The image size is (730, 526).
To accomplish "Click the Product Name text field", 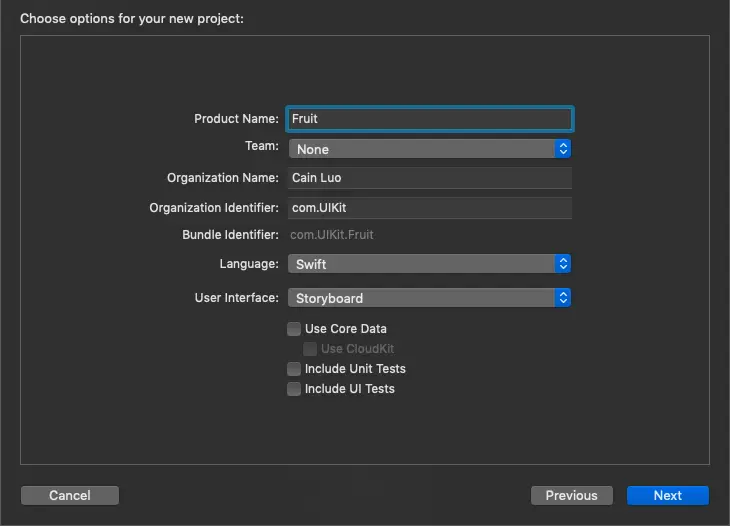I will pos(429,119).
